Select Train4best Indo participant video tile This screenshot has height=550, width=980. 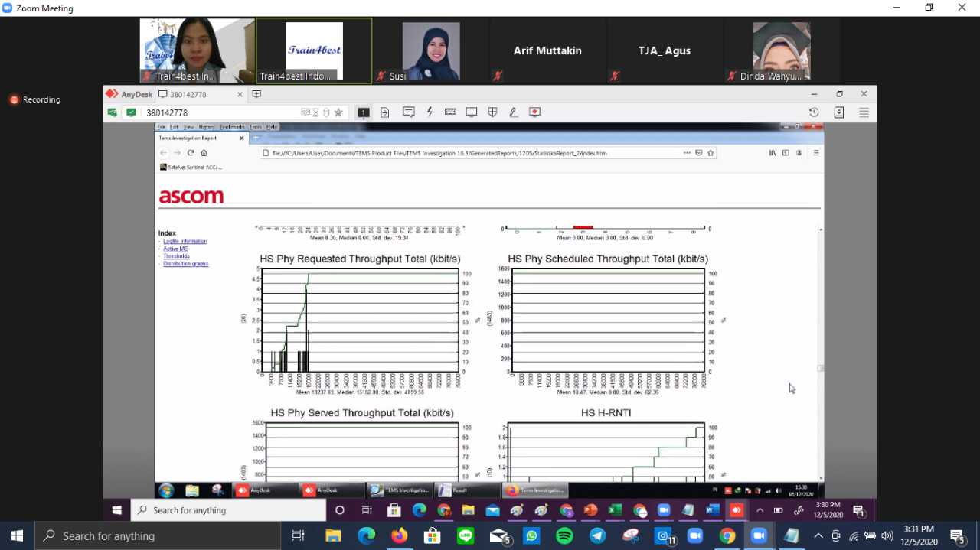point(314,50)
